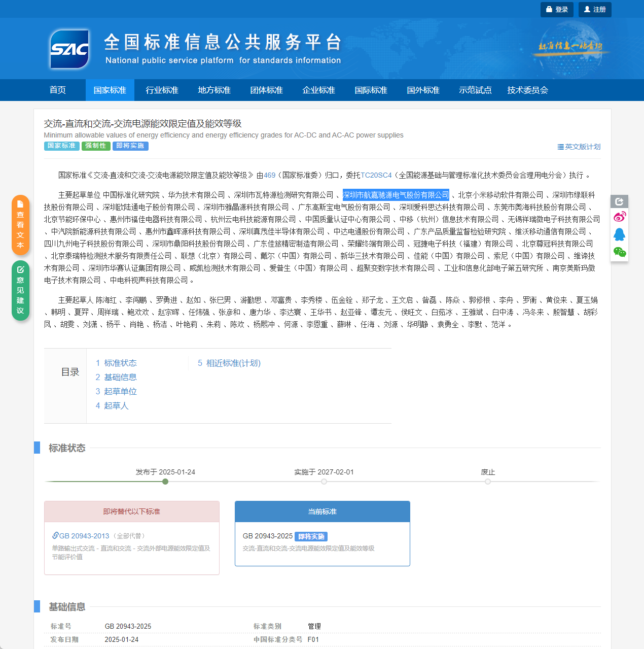This screenshot has width=644, height=649.
Task: Select 国家标准 nav tab
Action: click(110, 90)
